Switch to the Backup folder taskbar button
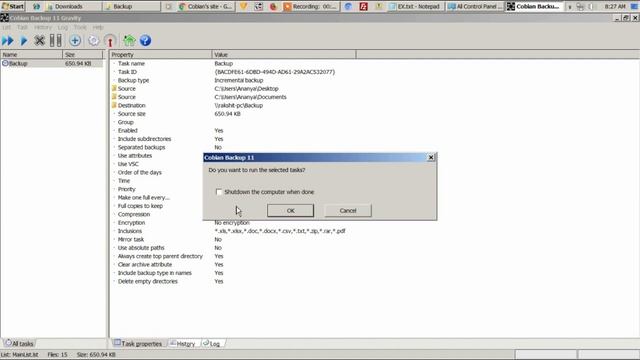This screenshot has height=360, width=640. pyautogui.click(x=132, y=6)
